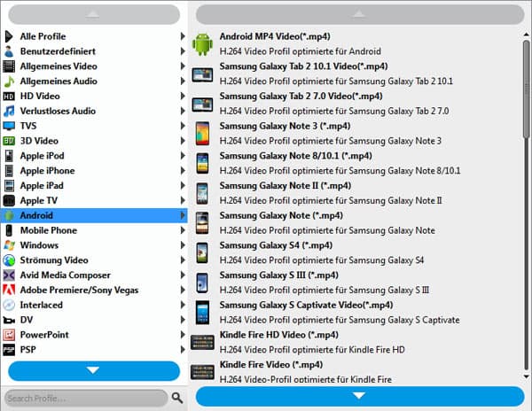Choose Samsung Galaxy Tab 2 10.1 Video profile

coord(356,74)
